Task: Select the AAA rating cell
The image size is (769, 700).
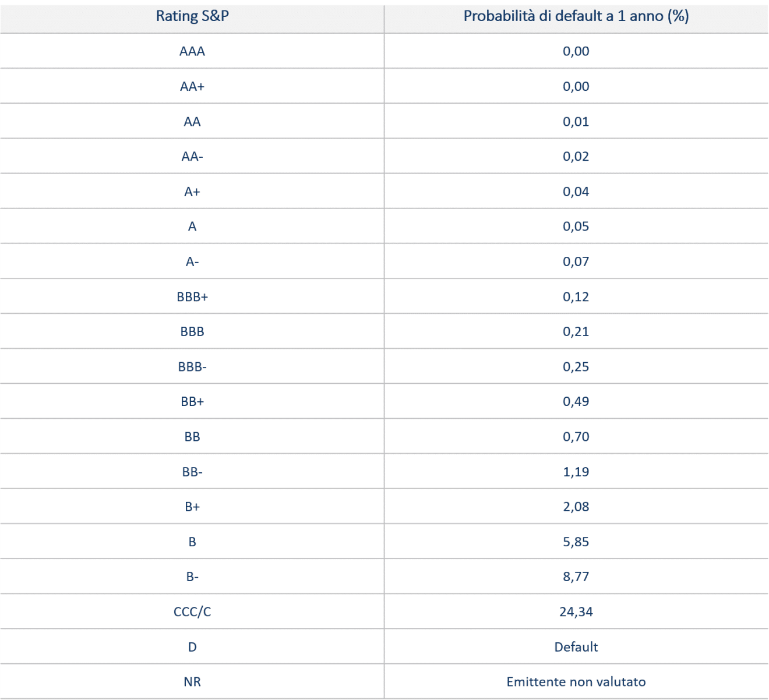Action: tap(192, 51)
